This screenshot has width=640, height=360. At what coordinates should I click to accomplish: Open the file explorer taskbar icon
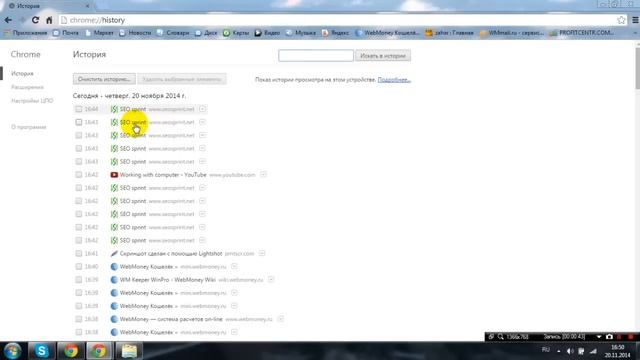click(129, 351)
